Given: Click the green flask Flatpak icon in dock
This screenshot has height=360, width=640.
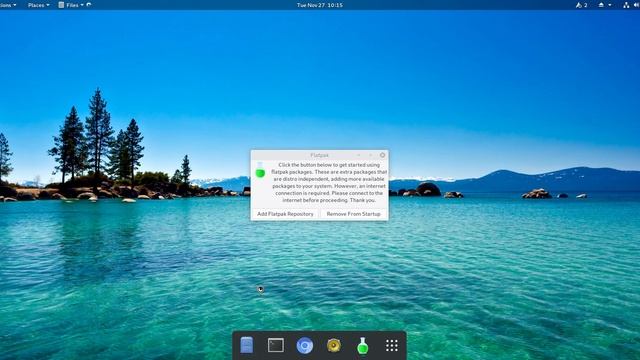Looking at the screenshot, I should [363, 345].
